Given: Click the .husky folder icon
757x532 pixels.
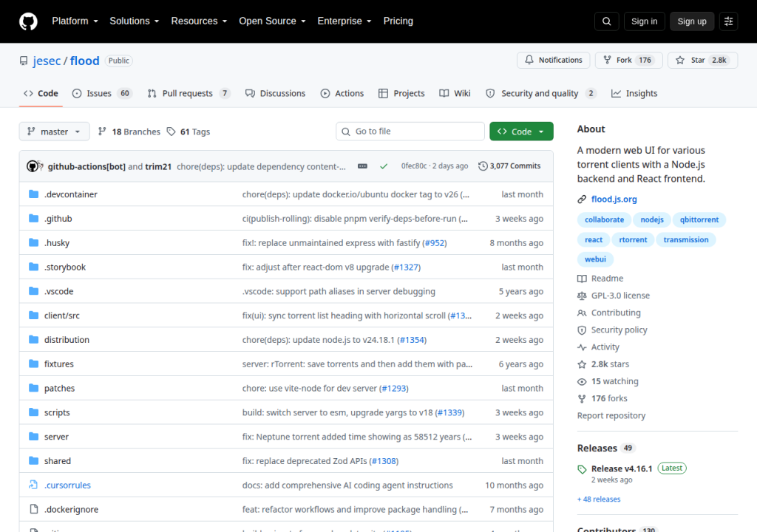Looking at the screenshot, I should pyautogui.click(x=33, y=242).
